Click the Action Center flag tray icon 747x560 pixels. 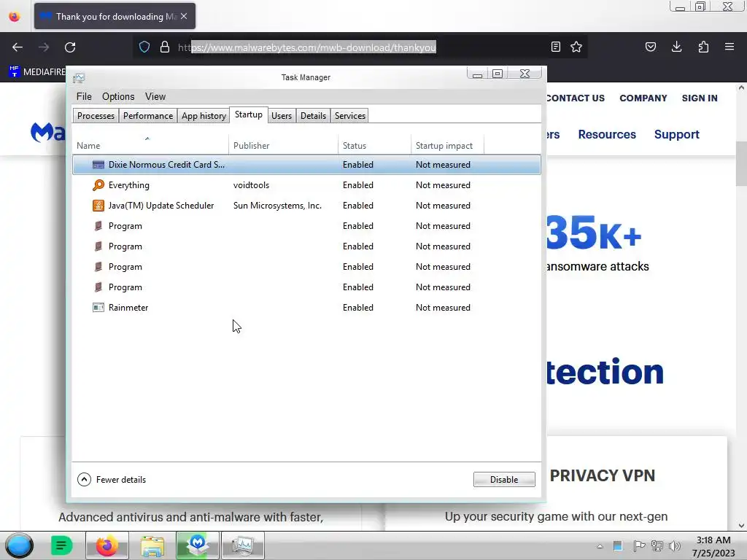tap(639, 546)
